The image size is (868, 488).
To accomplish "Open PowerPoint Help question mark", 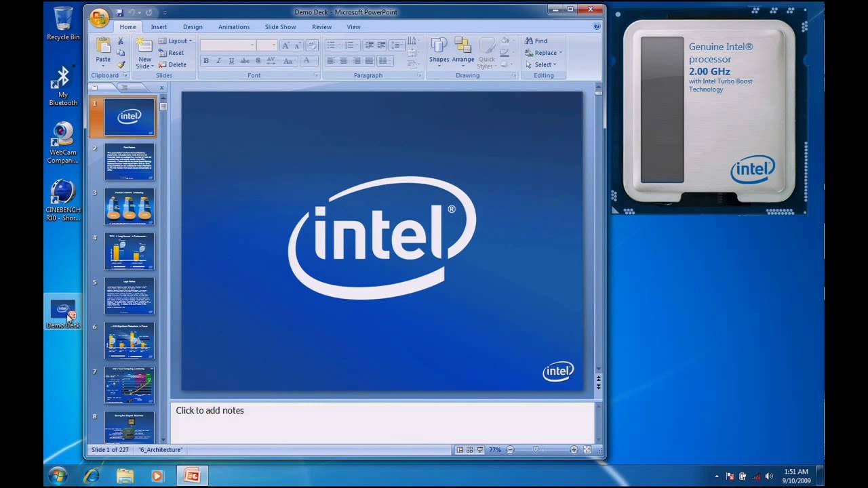I will click(597, 26).
